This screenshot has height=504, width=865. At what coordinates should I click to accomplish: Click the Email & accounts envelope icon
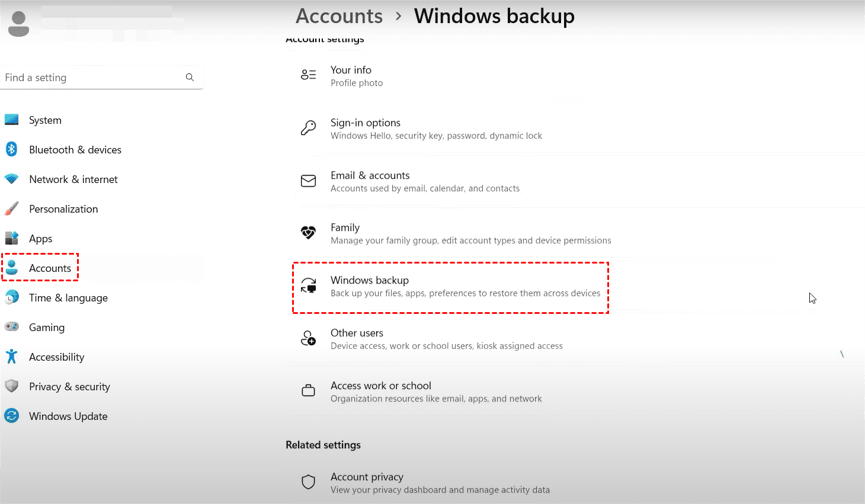(x=308, y=181)
